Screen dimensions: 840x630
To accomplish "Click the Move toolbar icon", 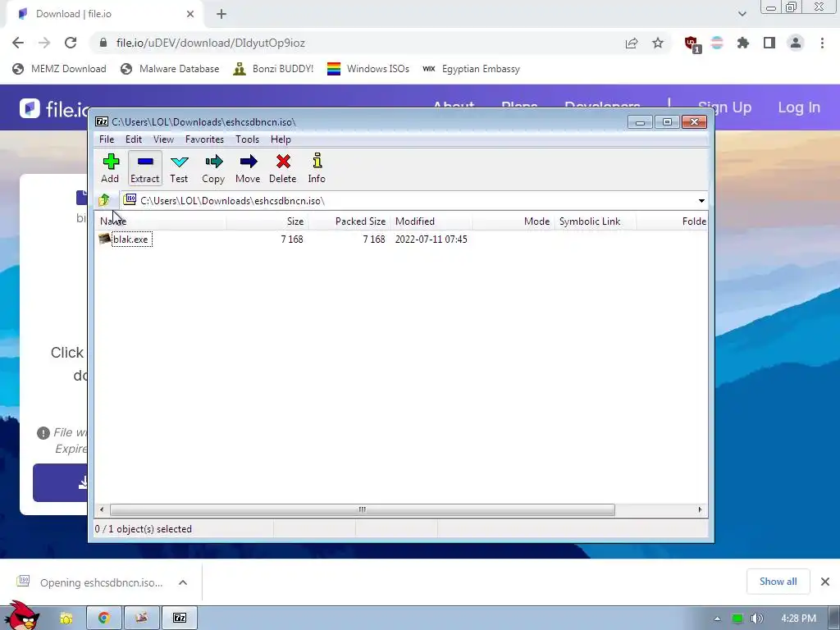I will click(248, 168).
